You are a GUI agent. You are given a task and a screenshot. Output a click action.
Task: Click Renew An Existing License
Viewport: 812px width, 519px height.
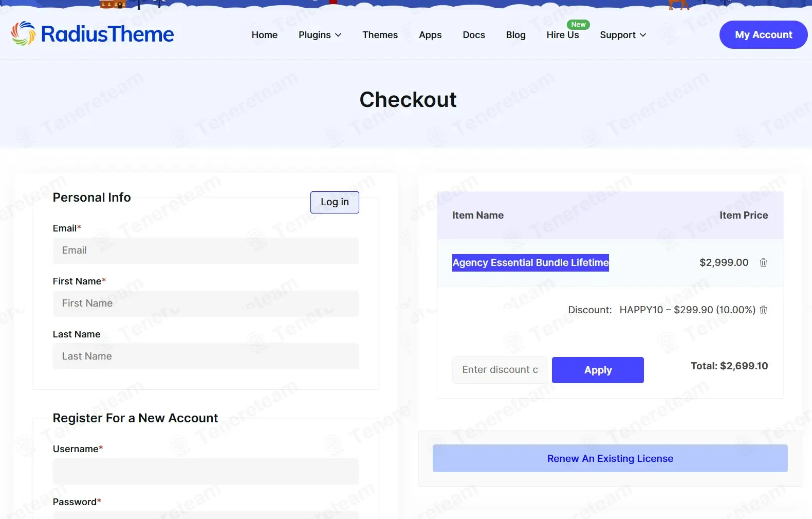610,458
